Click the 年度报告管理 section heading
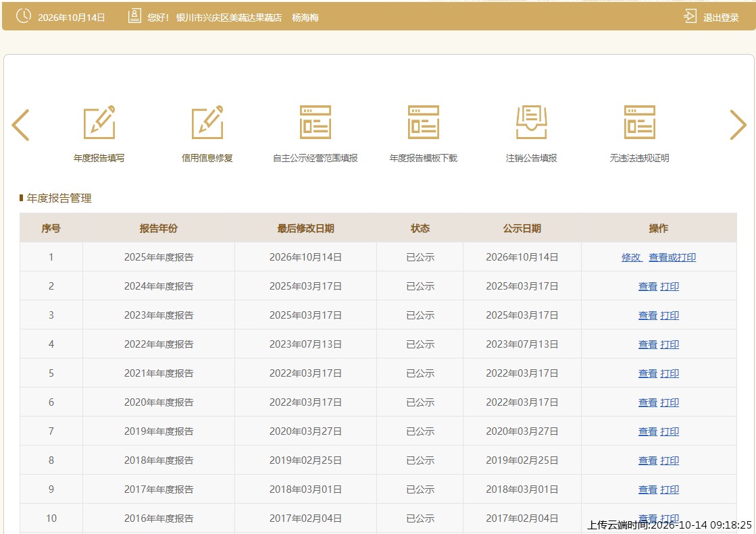 [59, 198]
